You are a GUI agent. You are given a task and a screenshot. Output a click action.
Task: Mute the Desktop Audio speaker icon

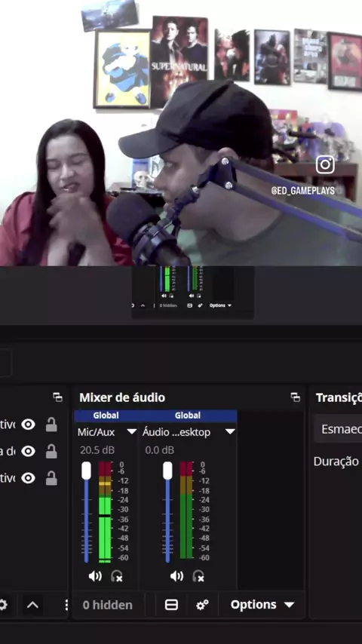pyautogui.click(x=176, y=576)
